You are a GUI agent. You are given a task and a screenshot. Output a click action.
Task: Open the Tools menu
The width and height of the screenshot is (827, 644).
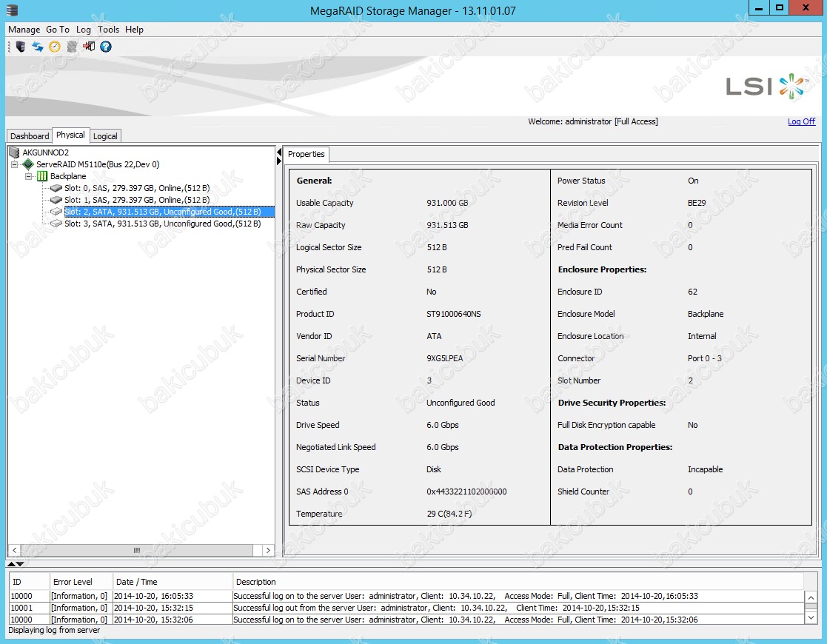(108, 30)
